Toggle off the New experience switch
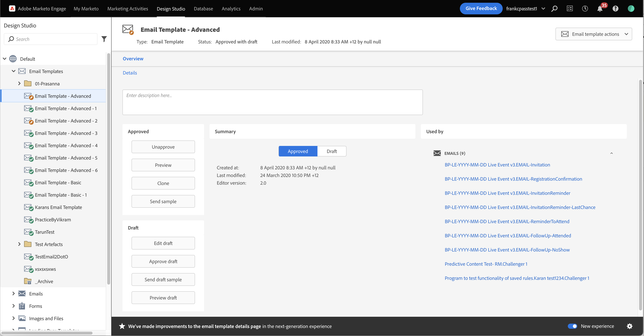The height and width of the screenshot is (336, 644). click(573, 326)
